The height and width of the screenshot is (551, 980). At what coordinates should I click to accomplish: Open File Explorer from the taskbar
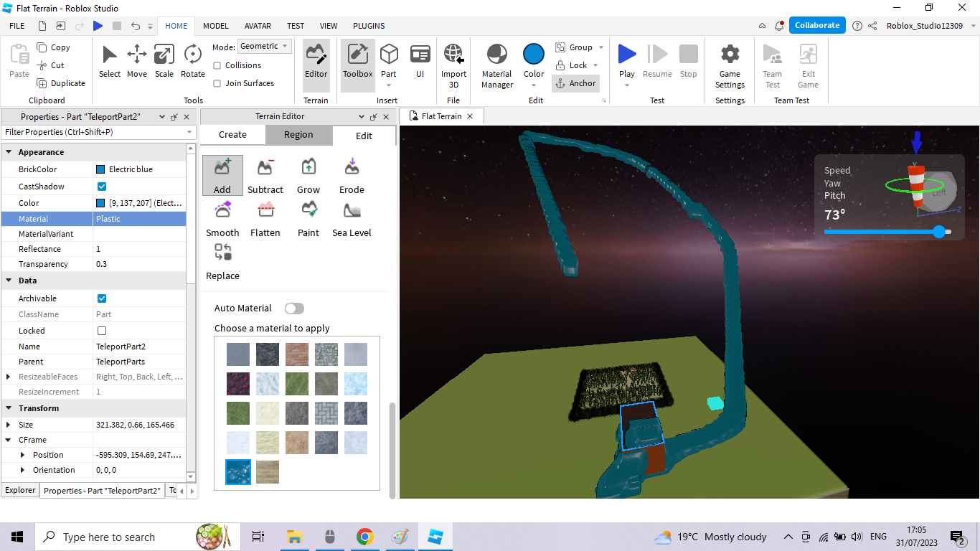point(293,537)
